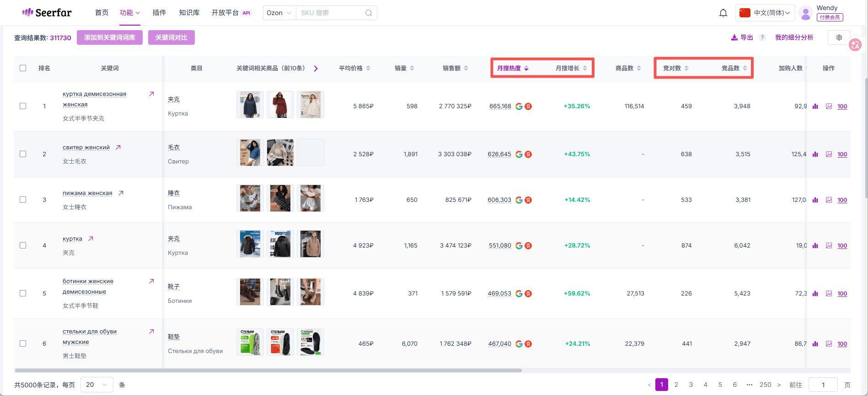Open external link arrow beside куртка keyword

click(x=91, y=239)
